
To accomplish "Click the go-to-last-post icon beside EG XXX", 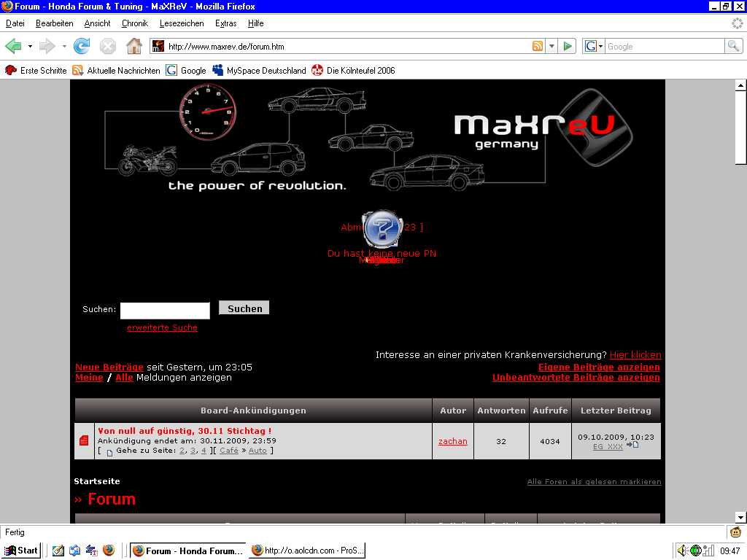I will tap(632, 445).
